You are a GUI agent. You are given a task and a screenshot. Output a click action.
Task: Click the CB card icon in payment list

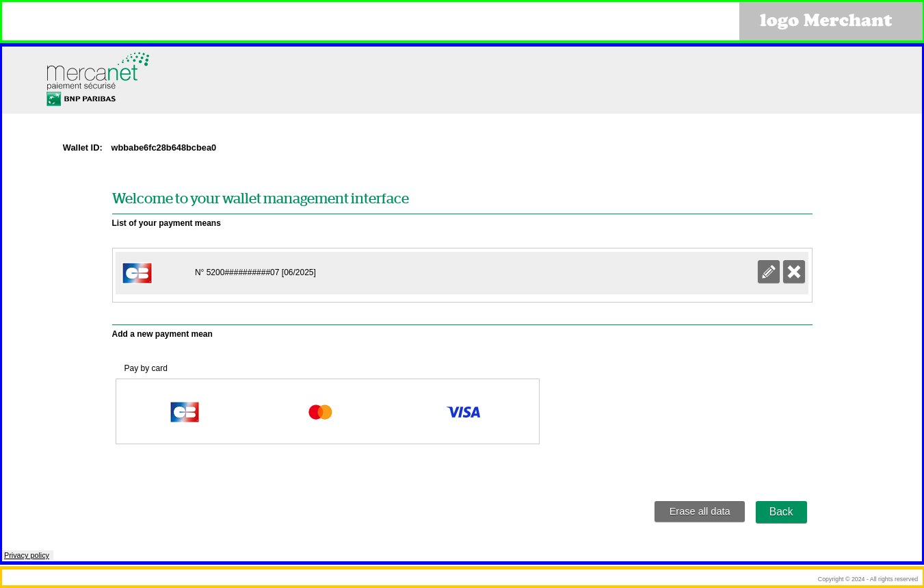[x=137, y=272]
